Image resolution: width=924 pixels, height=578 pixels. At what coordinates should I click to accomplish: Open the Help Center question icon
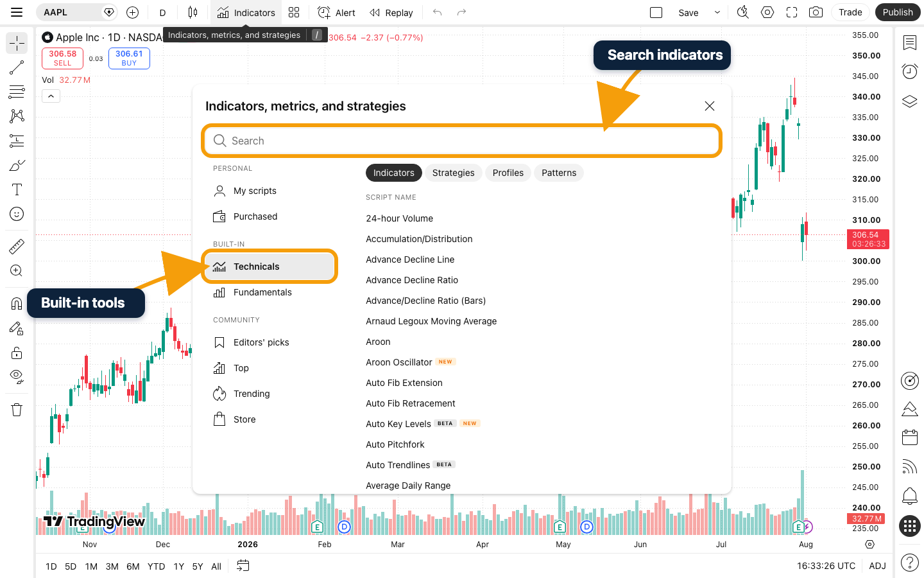point(909,563)
